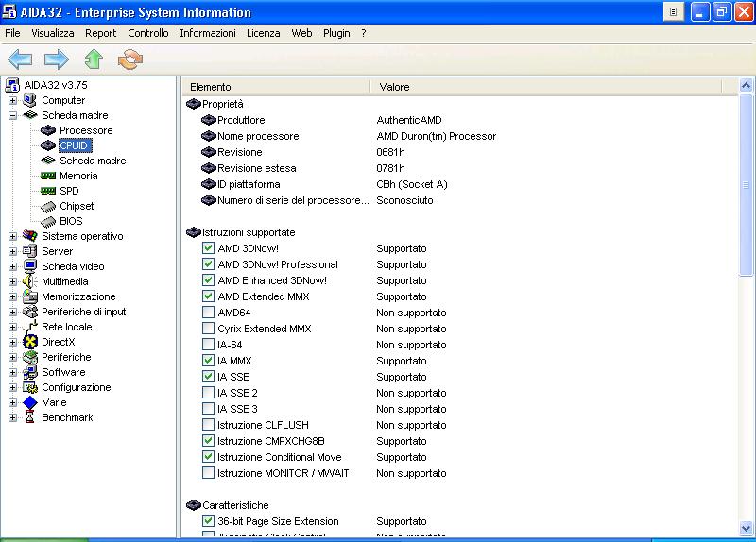Image resolution: width=756 pixels, height=542 pixels.
Task: Toggle the 36-bit Page Size Extension checkbox
Action: click(208, 521)
